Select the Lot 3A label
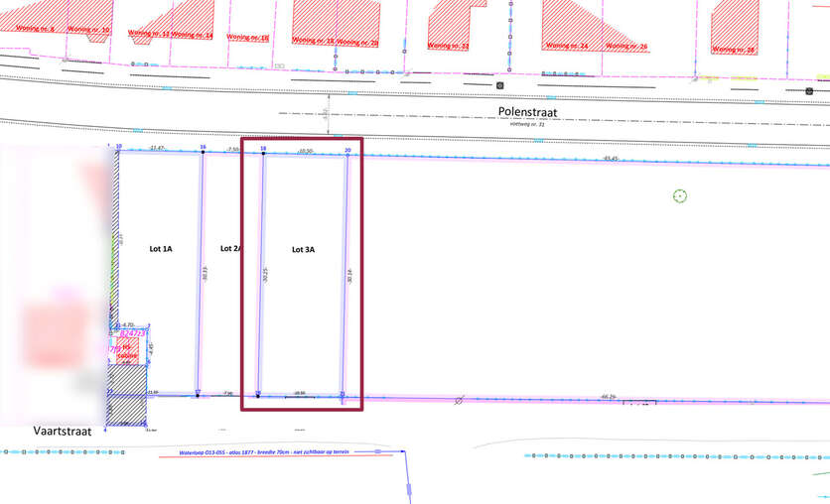This screenshot has width=830, height=504. coord(303,250)
